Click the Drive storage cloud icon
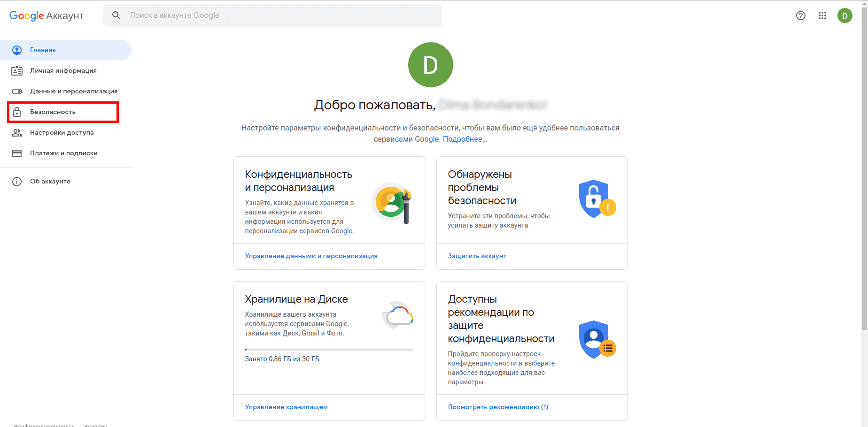This screenshot has width=868, height=427. click(398, 316)
